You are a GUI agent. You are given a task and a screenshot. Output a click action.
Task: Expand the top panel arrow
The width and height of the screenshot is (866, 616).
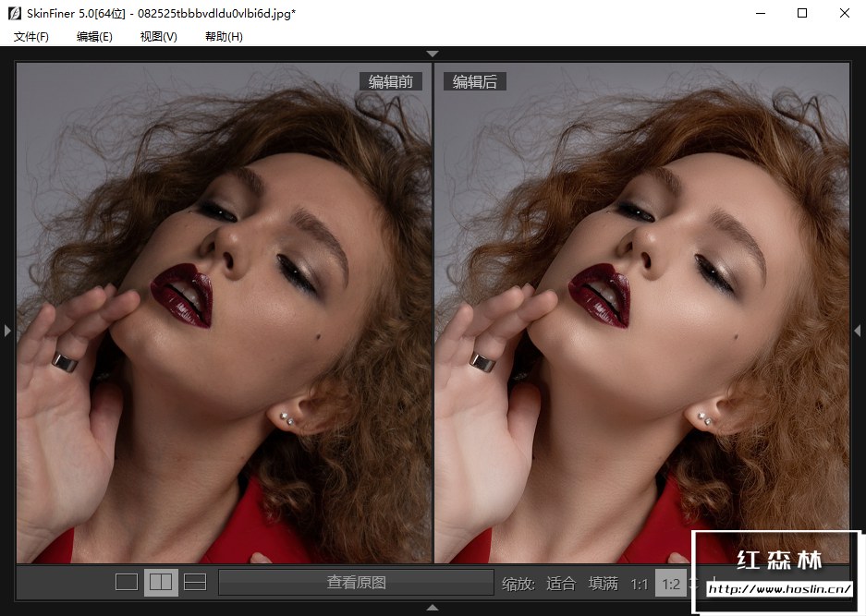433,54
